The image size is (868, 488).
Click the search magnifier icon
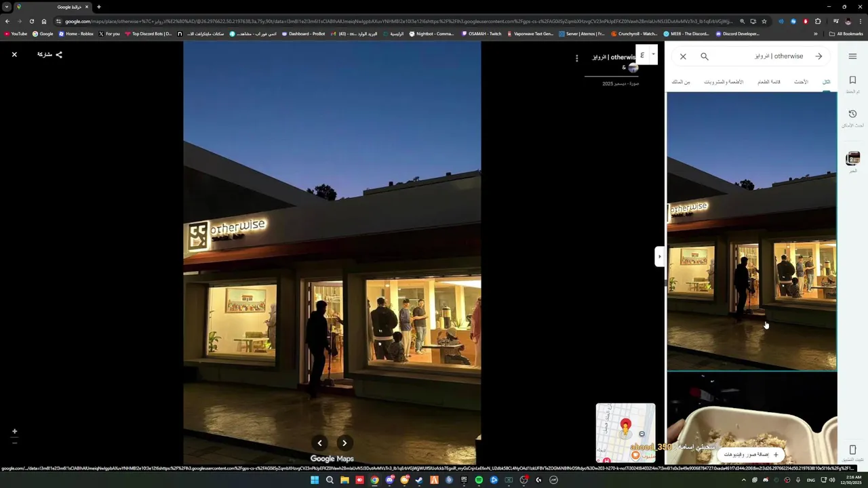coord(705,56)
